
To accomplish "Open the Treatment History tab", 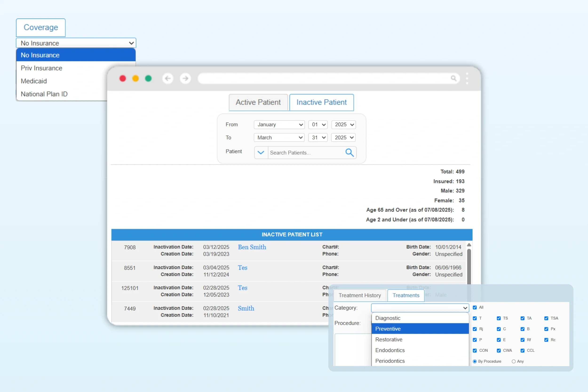I will (x=360, y=295).
